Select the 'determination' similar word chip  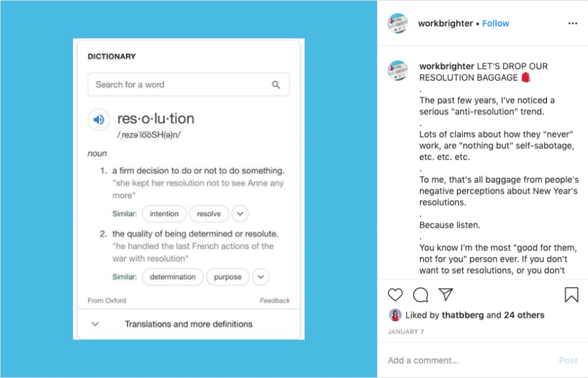173,277
